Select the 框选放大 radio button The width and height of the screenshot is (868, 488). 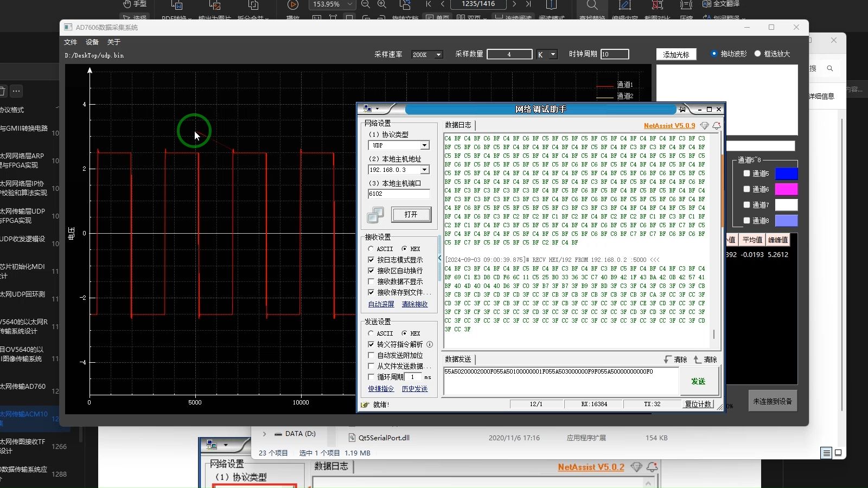758,54
